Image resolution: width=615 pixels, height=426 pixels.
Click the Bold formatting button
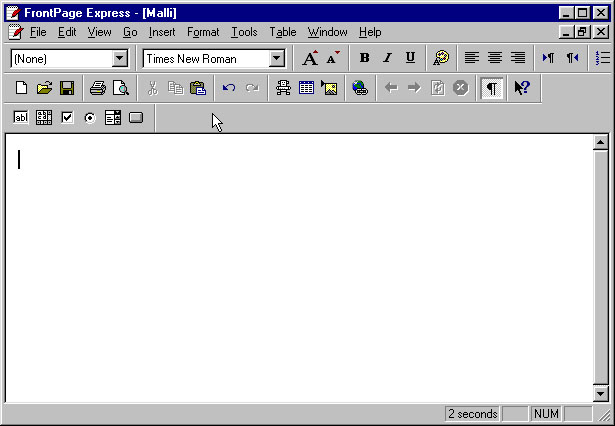(x=364, y=58)
